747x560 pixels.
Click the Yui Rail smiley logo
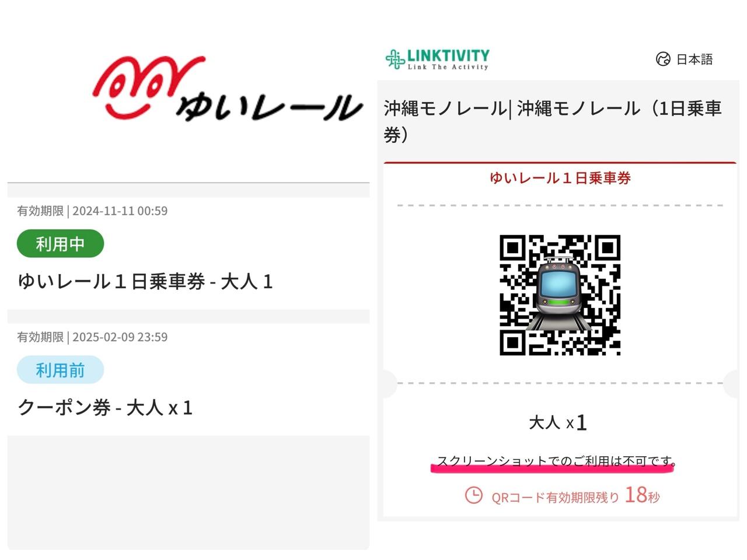(149, 85)
